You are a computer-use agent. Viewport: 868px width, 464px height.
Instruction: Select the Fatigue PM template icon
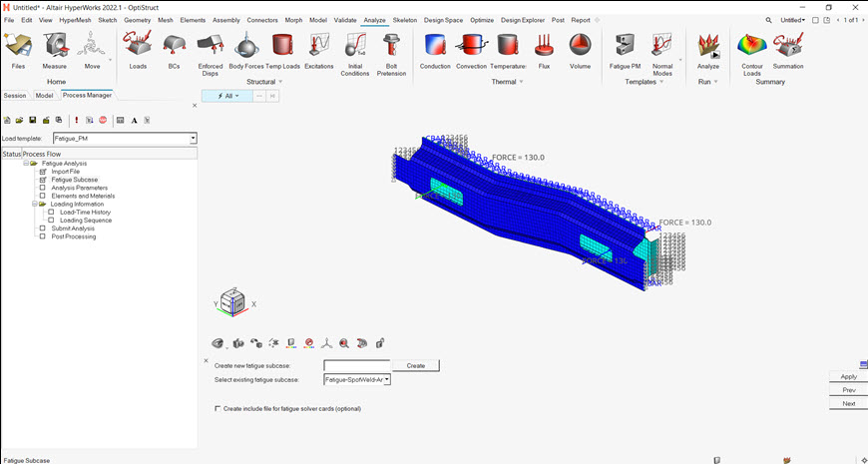(625, 48)
